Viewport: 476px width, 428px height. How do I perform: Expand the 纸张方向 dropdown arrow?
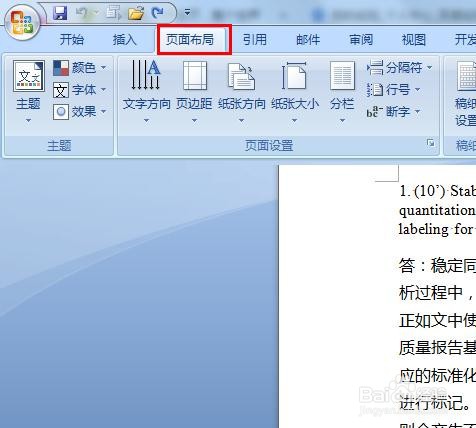241,120
